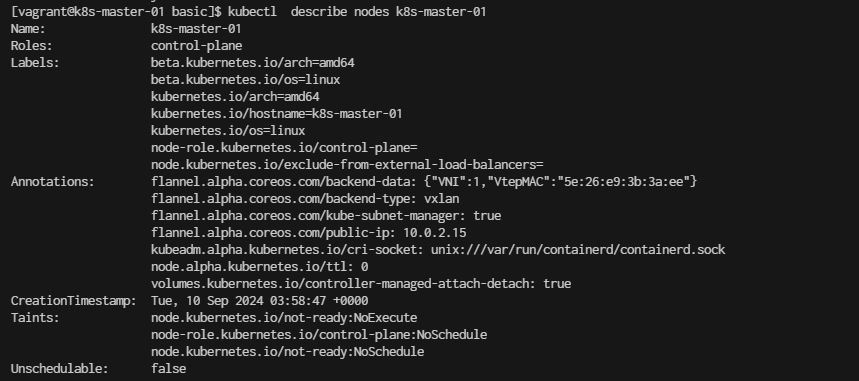
Task: Click the not-ready:NoSchedule taint
Action: point(288,351)
